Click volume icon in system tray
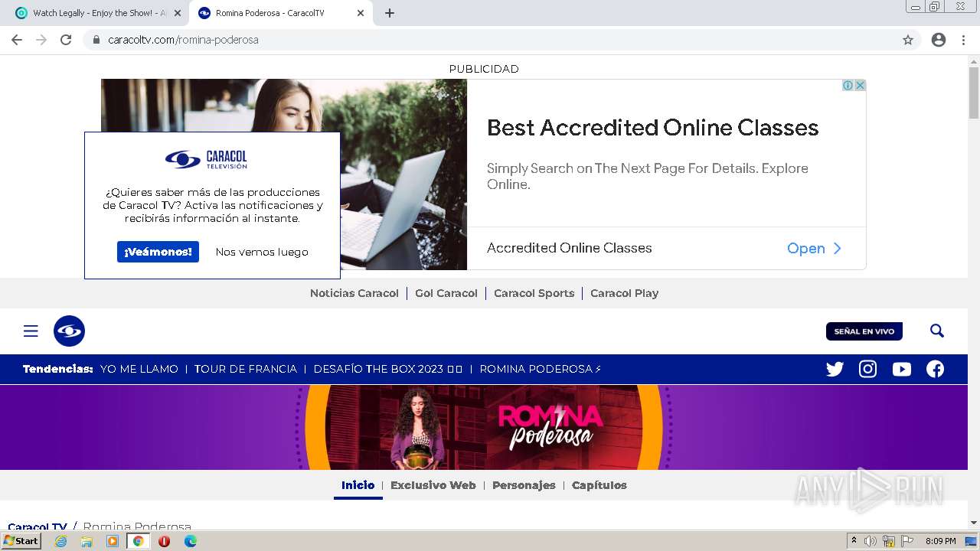Screen dimensions: 980x551 click(x=871, y=541)
